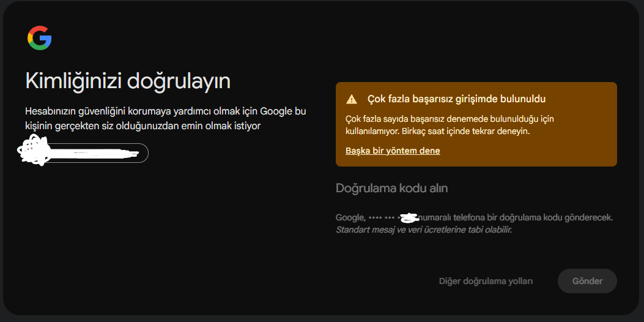Choose "Diğer doğrulama yolları"
The image size is (644, 322).
(x=486, y=281)
